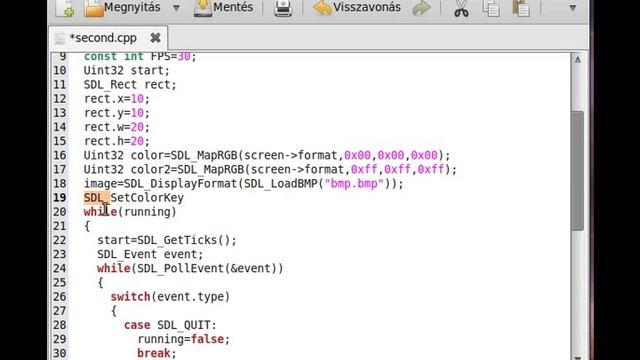
Task: Click "while(running)" on line 20
Action: 130,212
